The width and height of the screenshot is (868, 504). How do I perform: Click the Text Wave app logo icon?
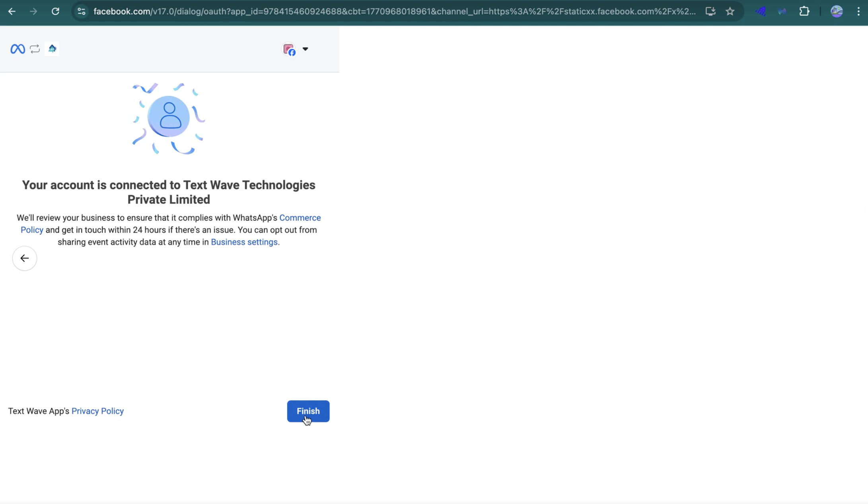(52, 48)
